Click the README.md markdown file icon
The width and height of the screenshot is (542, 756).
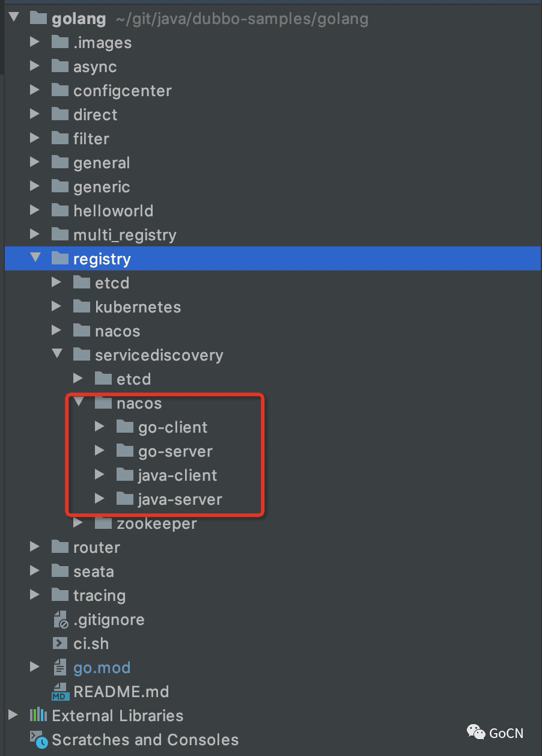[60, 692]
